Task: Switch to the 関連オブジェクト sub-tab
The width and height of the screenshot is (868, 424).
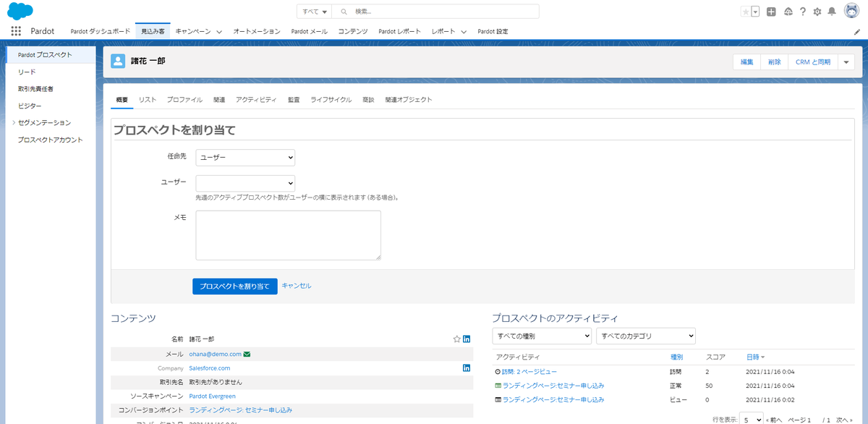Action: point(409,100)
